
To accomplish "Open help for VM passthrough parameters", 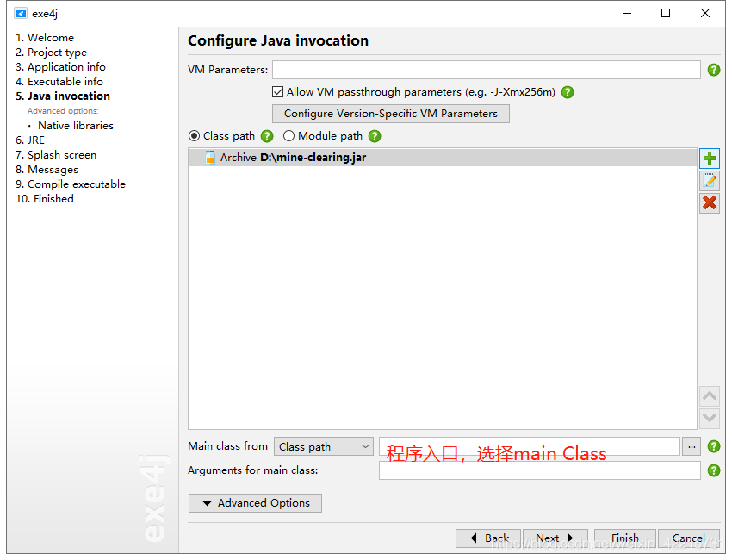I will [568, 92].
